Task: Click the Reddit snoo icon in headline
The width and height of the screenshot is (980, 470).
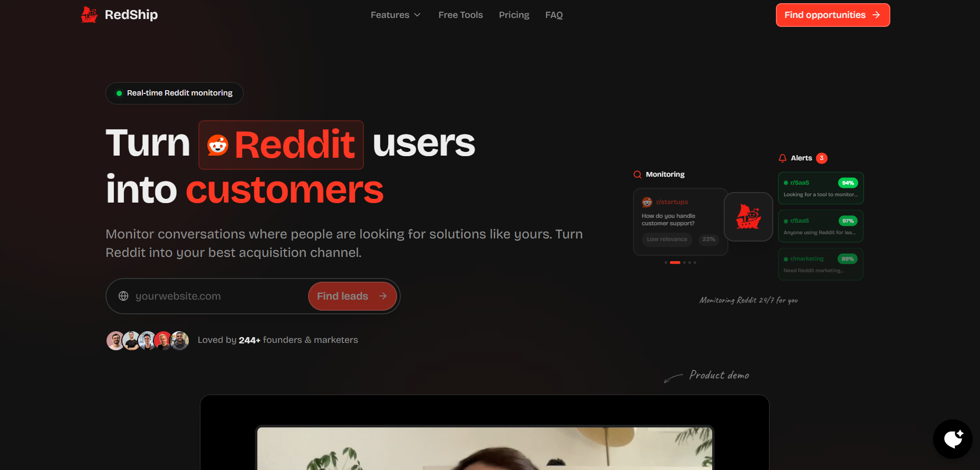Action: 217,145
